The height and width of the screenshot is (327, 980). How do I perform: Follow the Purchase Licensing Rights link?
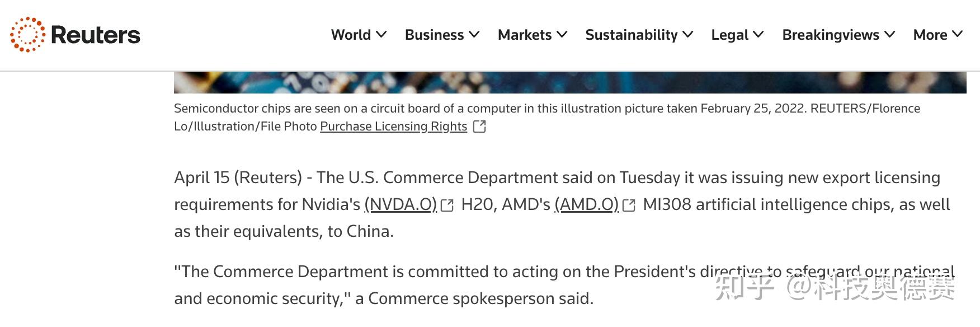click(393, 127)
